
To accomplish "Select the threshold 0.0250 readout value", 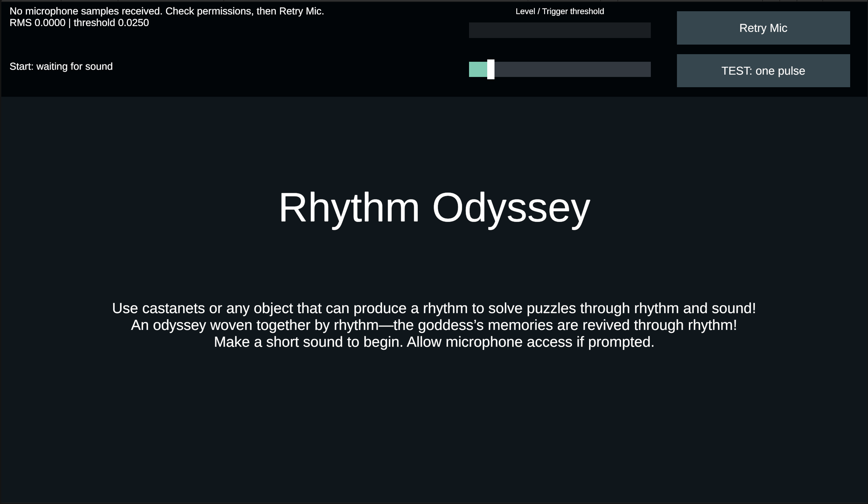I will (x=111, y=23).
